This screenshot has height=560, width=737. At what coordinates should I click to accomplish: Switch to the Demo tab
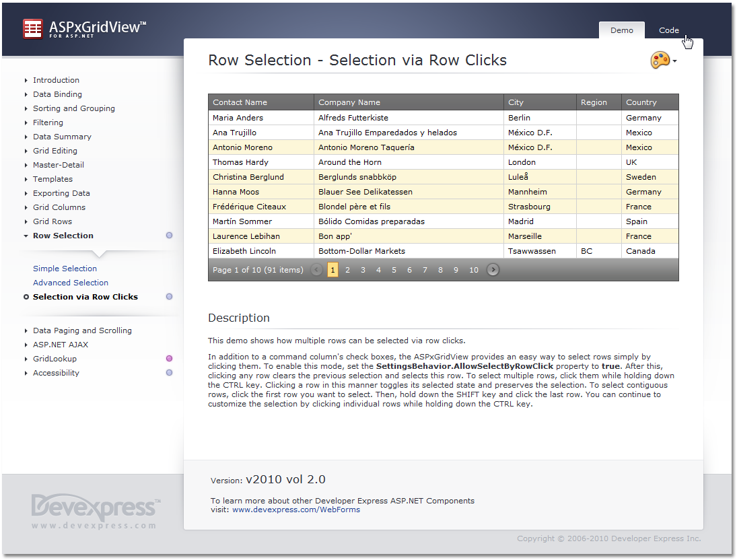(621, 30)
